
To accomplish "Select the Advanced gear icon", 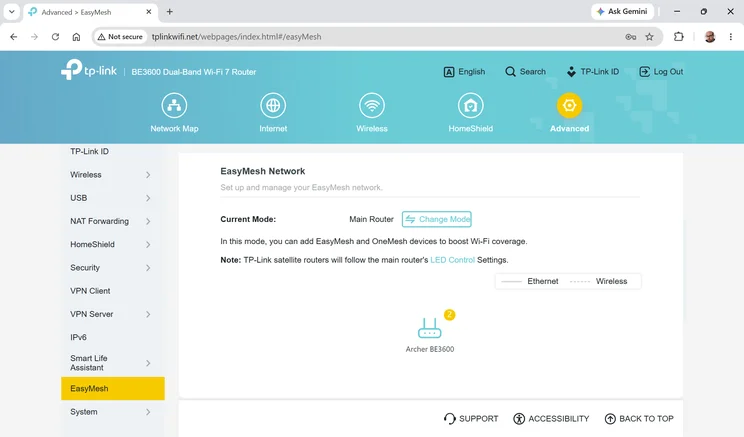I will point(569,105).
